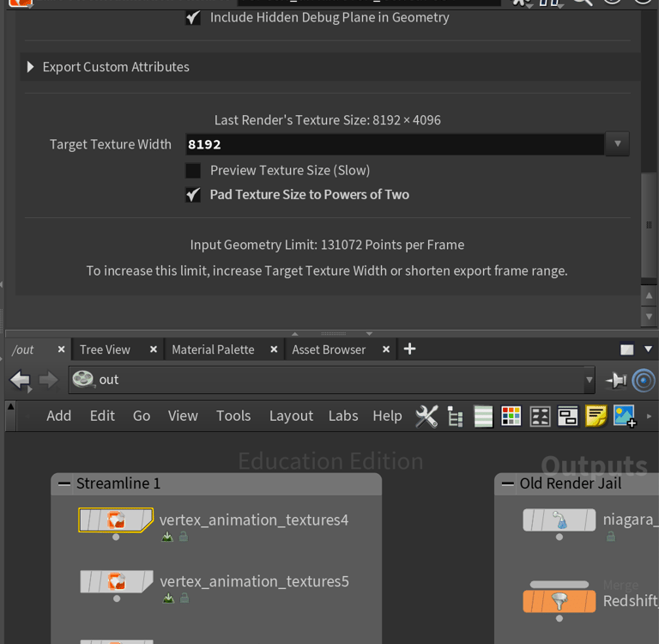659x644 pixels.
Task: Toggle the network editor top-left arrow
Action: point(11,407)
